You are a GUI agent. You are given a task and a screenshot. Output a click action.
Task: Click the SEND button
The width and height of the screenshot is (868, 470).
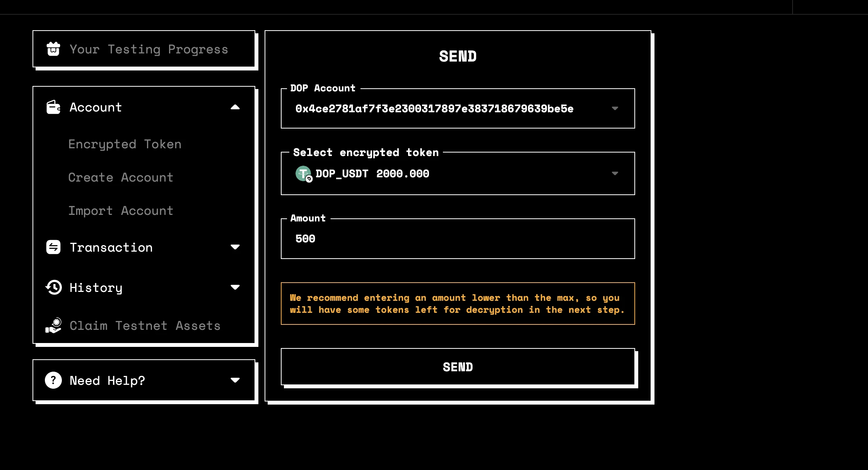(x=458, y=367)
